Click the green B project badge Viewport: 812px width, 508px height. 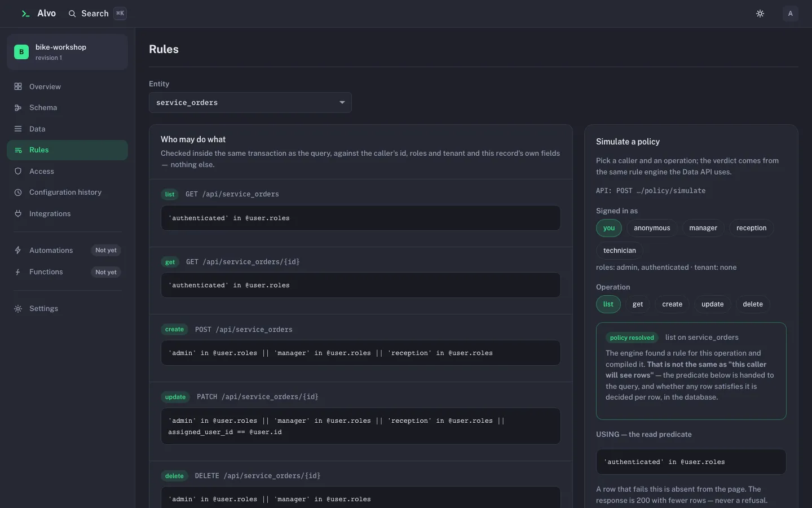tap(21, 52)
